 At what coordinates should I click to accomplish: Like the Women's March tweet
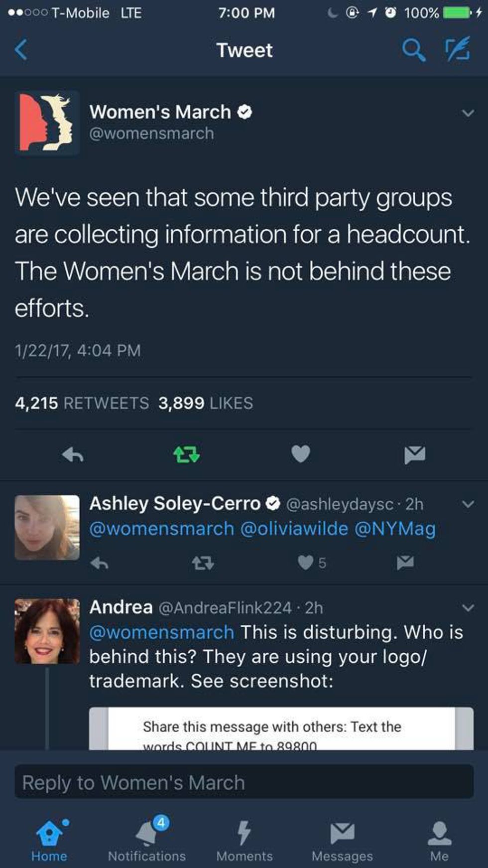[300, 454]
